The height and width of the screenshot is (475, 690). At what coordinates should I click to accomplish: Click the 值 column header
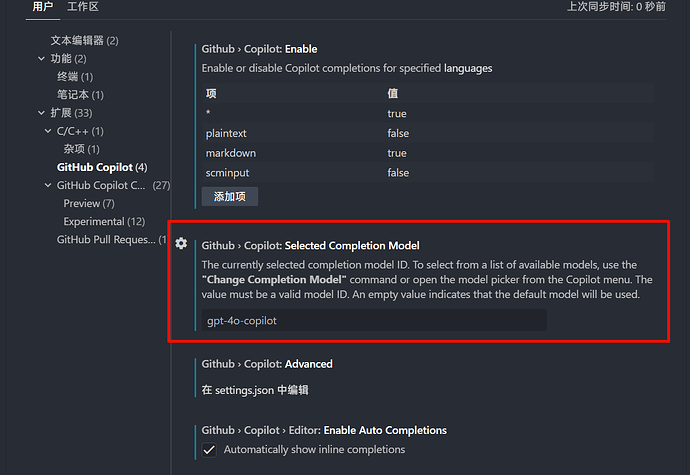click(393, 93)
